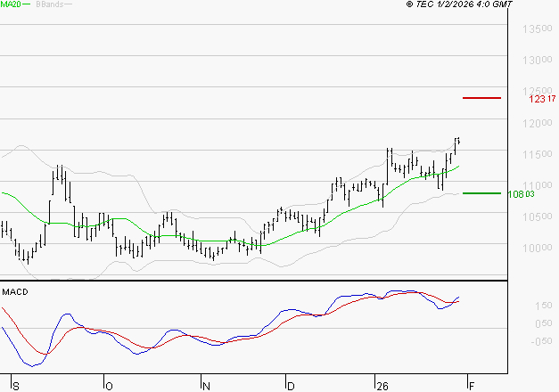Click the MACD 150 axis label
This screenshot has width=559, height=392.
(543, 306)
